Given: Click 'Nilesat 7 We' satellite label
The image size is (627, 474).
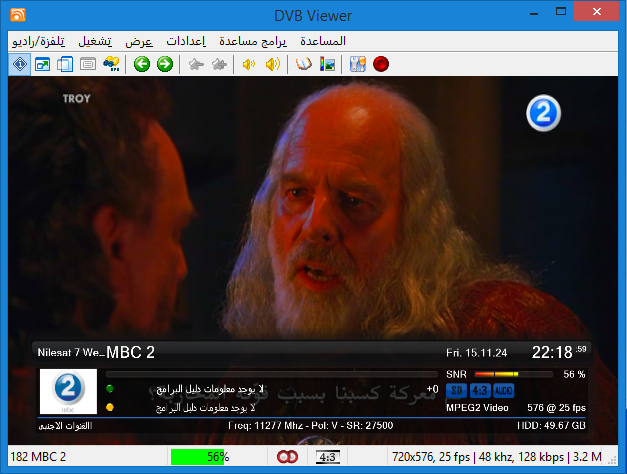Looking at the screenshot, I should (x=70, y=352).
